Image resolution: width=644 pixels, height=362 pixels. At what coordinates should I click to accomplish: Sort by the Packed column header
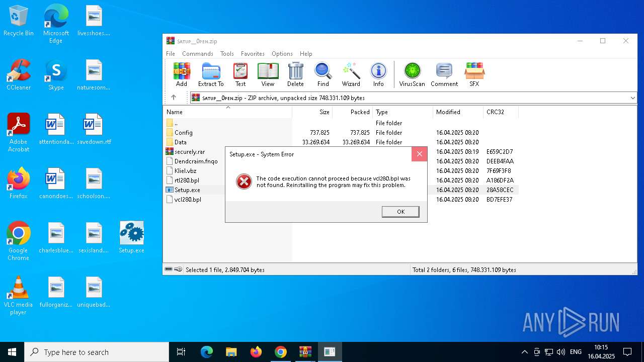tap(353, 112)
